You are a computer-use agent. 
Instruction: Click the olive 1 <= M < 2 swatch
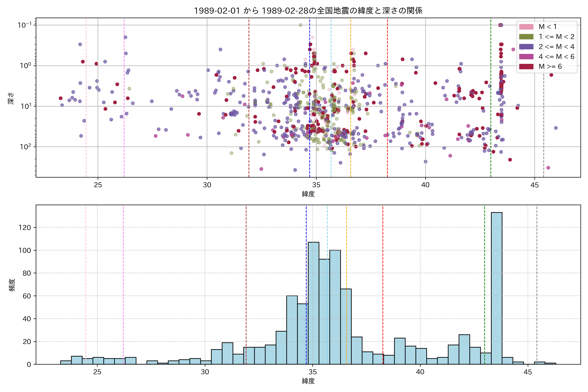click(526, 37)
